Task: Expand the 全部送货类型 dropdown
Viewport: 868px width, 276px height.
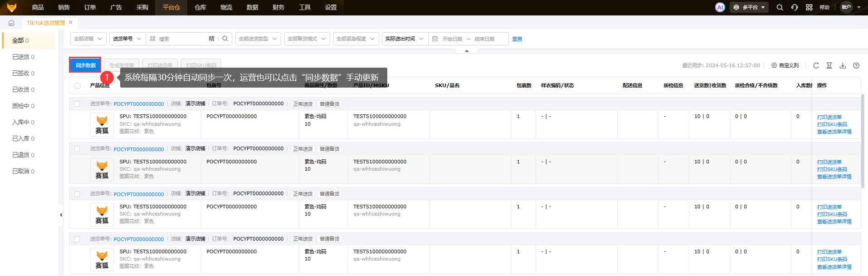Action: [x=258, y=39]
